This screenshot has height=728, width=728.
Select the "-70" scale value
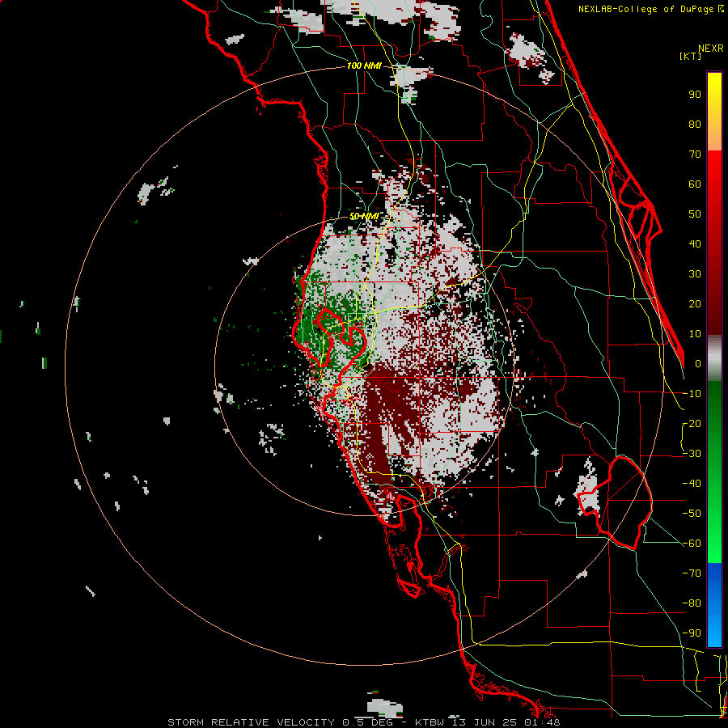(692, 574)
